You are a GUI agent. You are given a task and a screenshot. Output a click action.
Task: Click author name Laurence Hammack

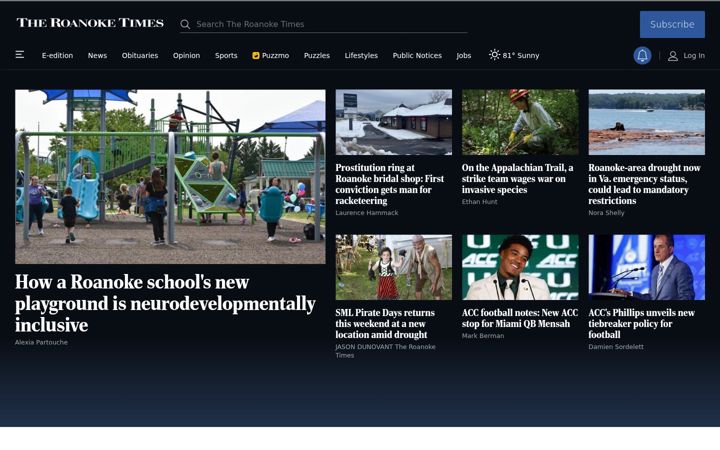coord(367,213)
